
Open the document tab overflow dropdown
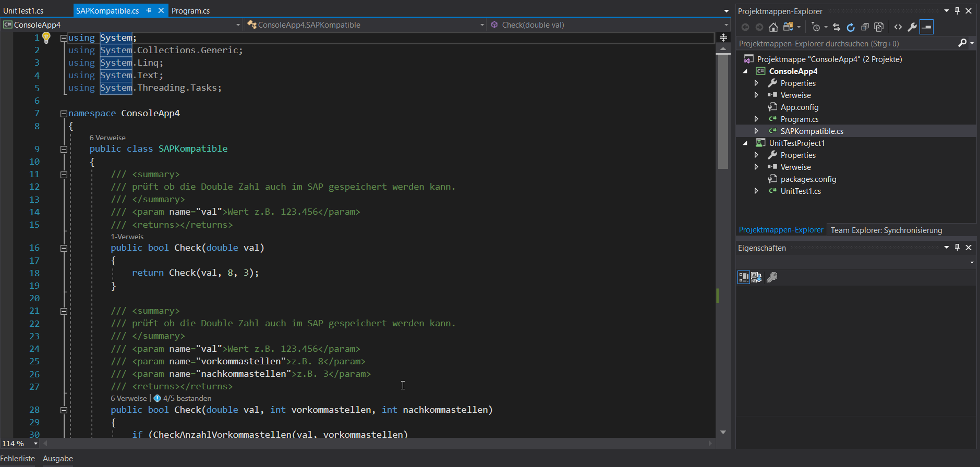[726, 11]
